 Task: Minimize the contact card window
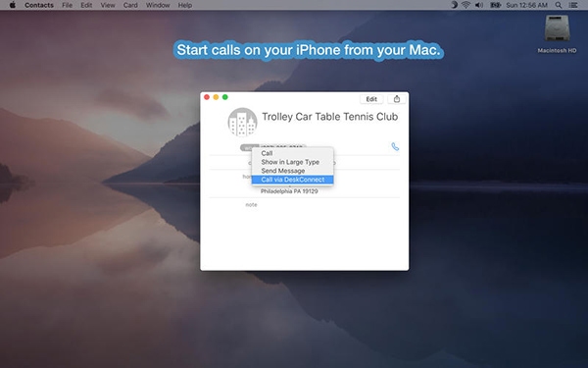216,97
